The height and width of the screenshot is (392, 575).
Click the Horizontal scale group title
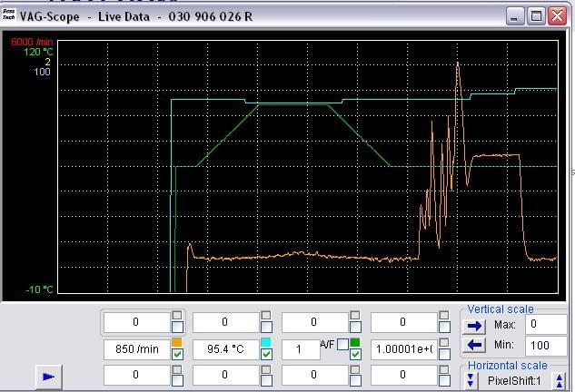pos(508,366)
